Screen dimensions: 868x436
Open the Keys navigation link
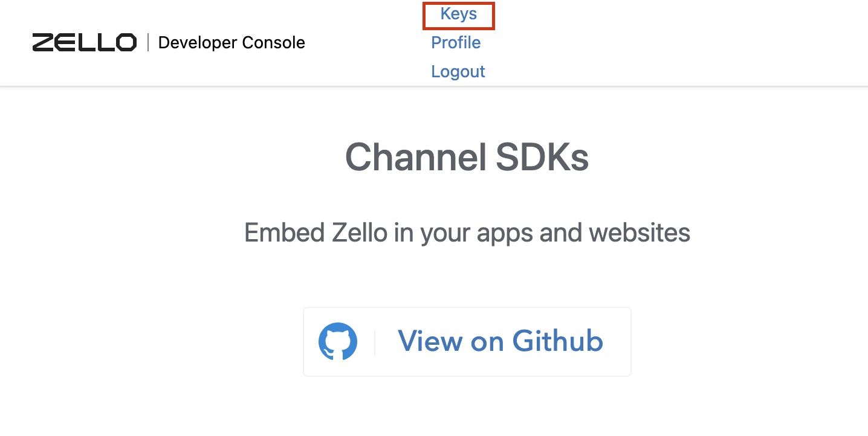459,14
